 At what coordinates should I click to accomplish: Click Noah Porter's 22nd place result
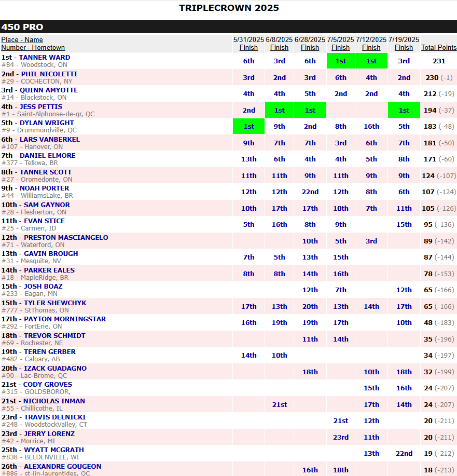(x=310, y=192)
